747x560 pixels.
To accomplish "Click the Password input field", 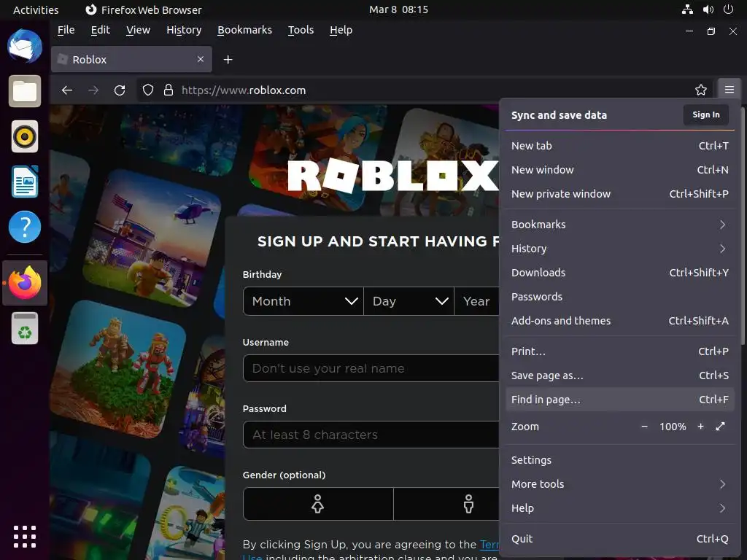I will pos(371,435).
